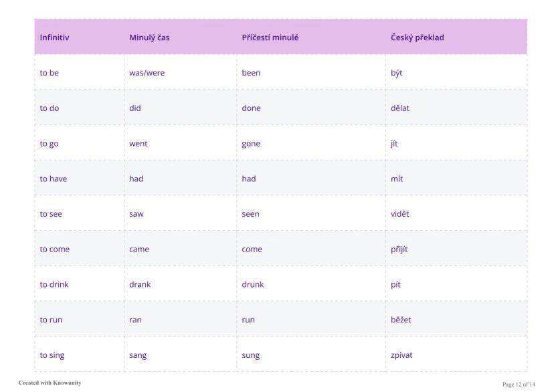This screenshot has width=554, height=392.
Task: Select the 'Příčestí minulé' header cell
Action: point(270,37)
